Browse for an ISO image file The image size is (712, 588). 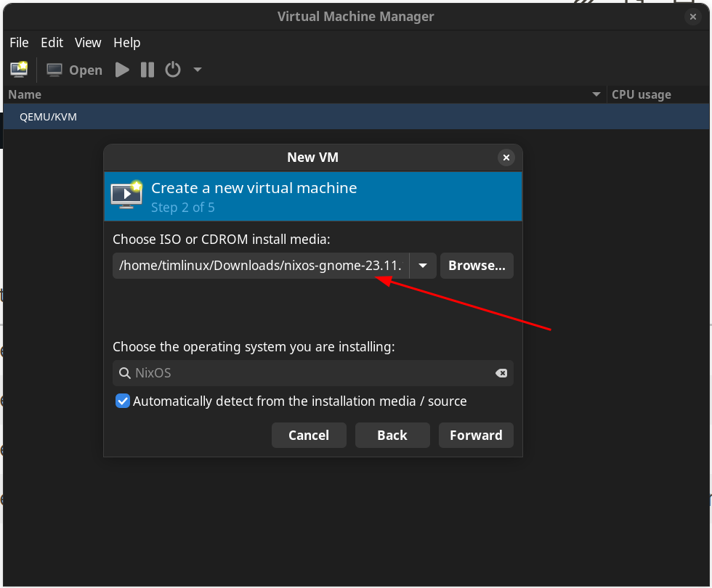[477, 266]
